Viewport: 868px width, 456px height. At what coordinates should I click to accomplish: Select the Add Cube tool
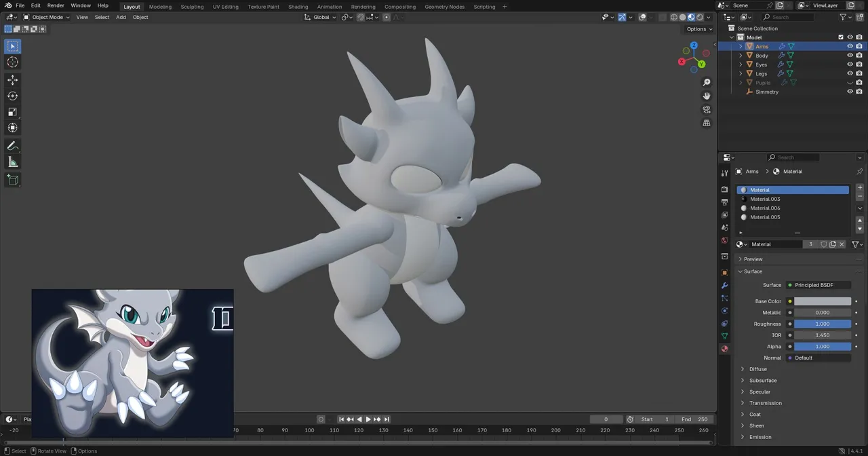[12, 180]
